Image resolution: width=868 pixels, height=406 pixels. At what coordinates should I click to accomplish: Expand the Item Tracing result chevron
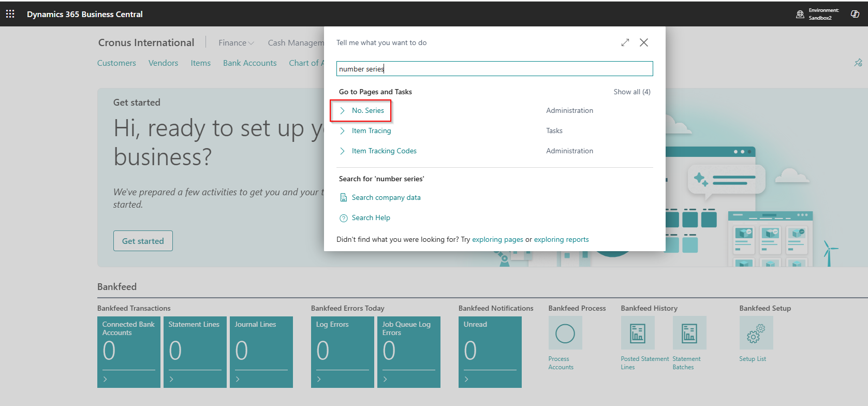343,130
